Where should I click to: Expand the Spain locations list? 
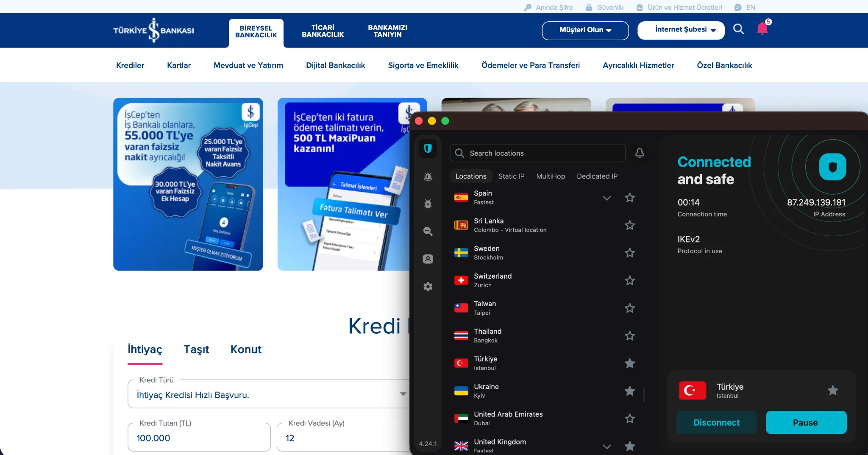[607, 198]
